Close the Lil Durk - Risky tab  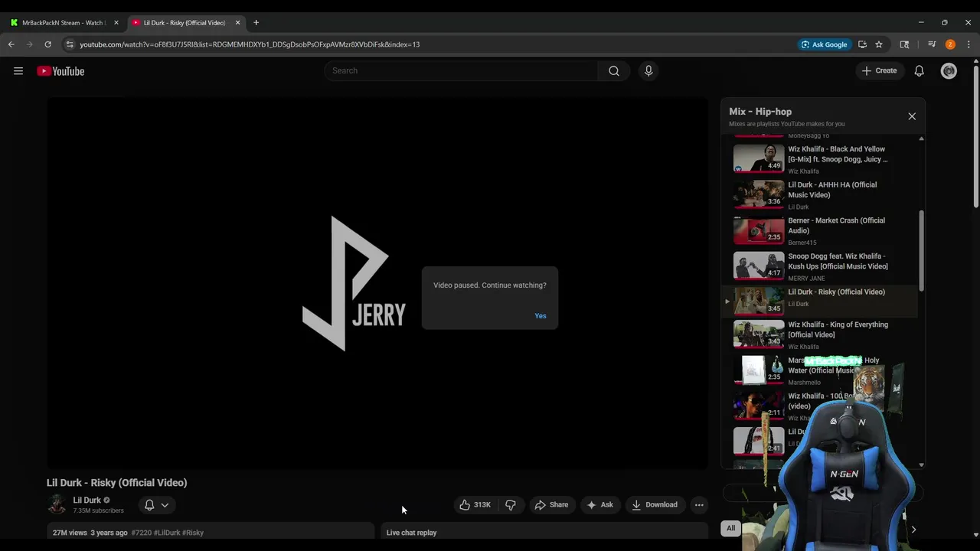click(x=237, y=23)
